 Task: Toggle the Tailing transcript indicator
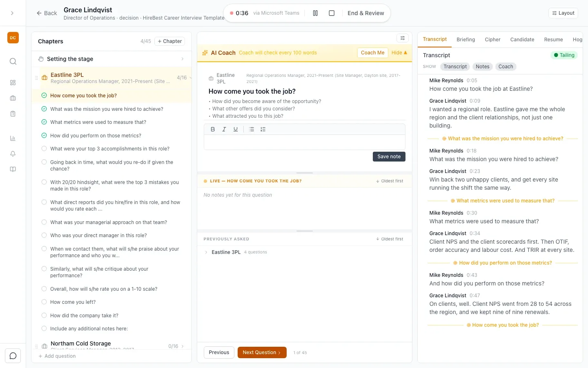(x=564, y=55)
